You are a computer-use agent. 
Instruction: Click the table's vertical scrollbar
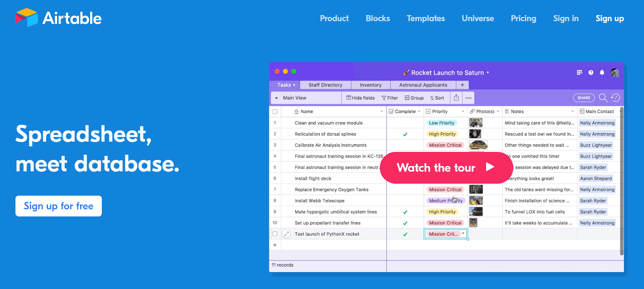pos(621,181)
